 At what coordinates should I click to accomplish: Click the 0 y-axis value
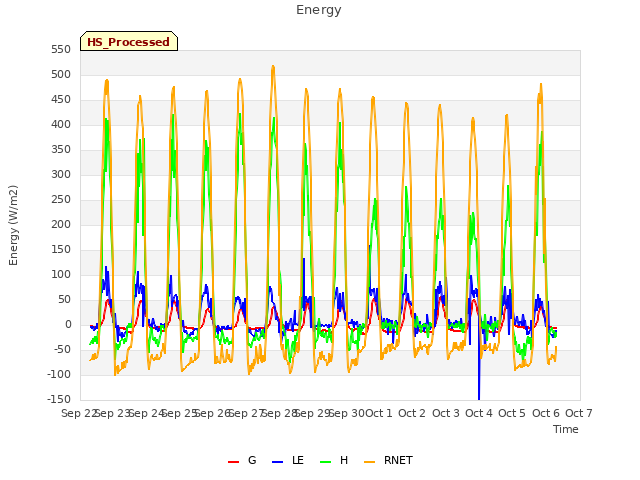pyautogui.click(x=68, y=325)
